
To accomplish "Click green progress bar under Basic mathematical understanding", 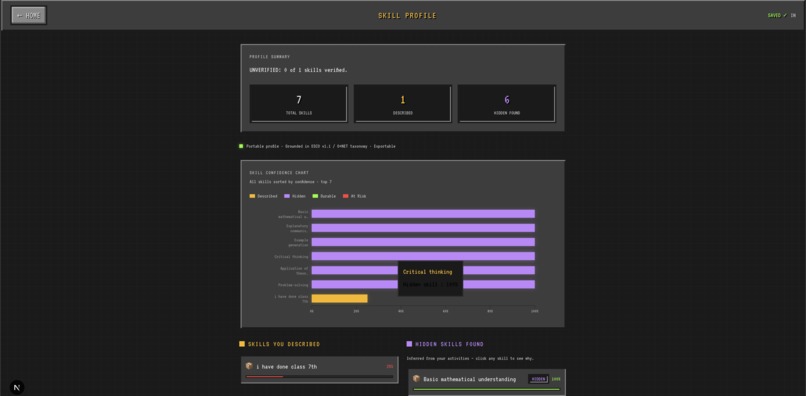I will pos(487,389).
